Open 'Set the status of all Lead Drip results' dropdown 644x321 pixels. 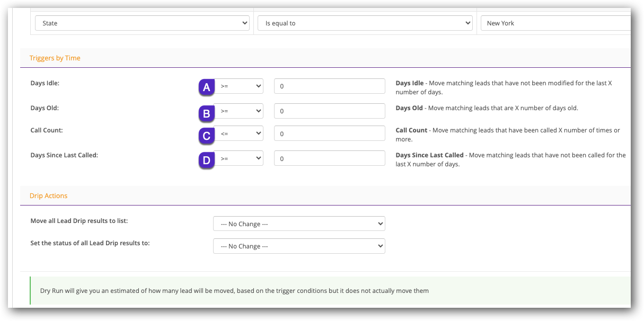(299, 246)
